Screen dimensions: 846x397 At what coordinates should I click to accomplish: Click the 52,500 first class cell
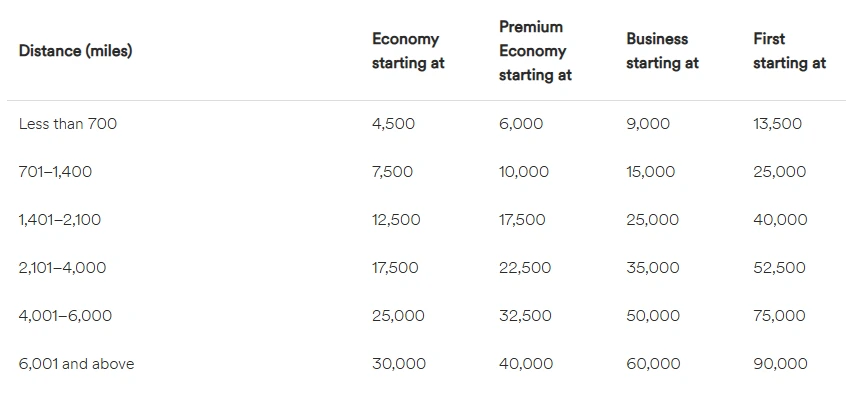click(x=780, y=268)
